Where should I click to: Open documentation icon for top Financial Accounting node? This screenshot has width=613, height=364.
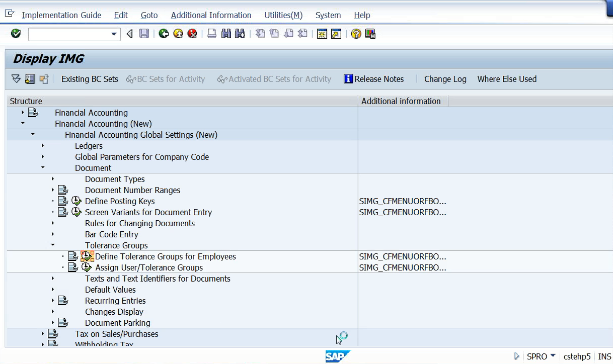pos(33,113)
